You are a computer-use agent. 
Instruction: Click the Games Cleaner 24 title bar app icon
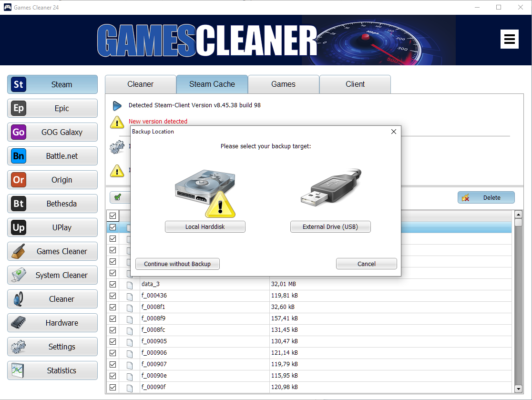coord(8,7)
